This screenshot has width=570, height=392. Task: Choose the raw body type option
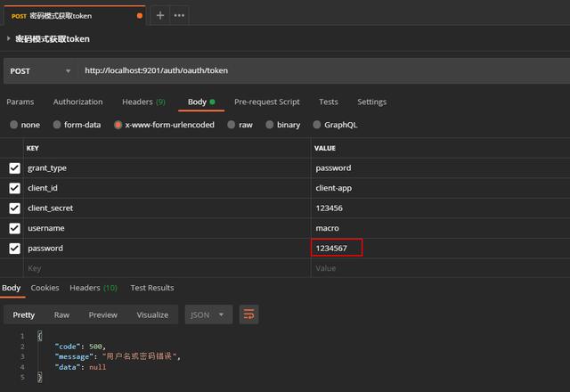[232, 125]
